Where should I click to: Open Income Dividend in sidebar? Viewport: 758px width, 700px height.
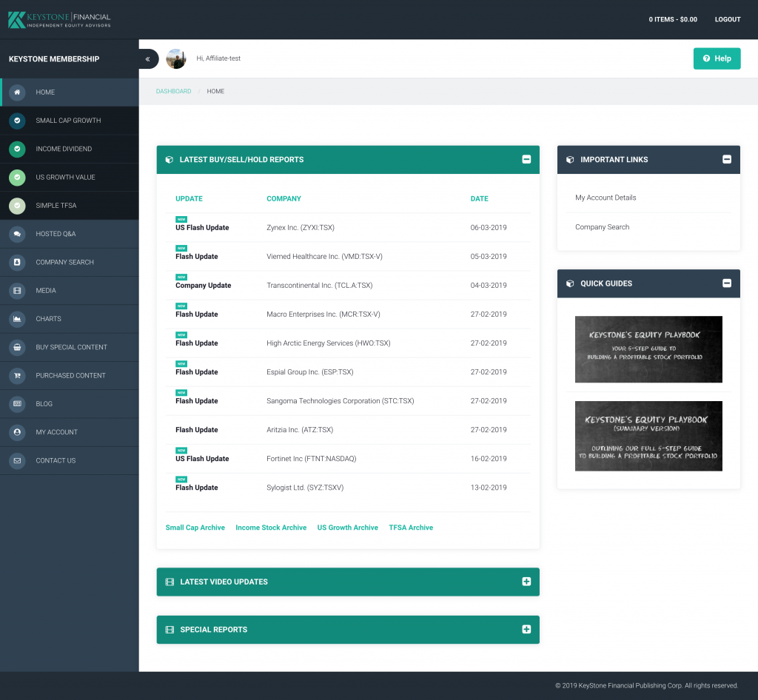coord(70,149)
